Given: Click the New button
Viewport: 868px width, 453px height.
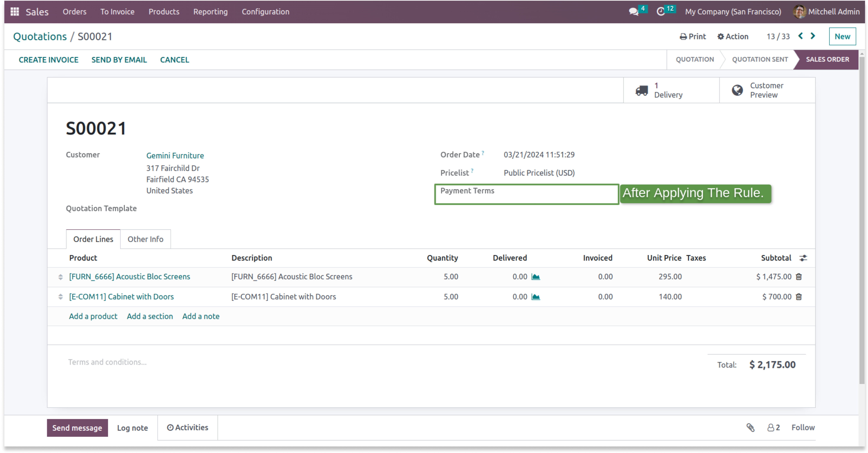Looking at the screenshot, I should [842, 36].
